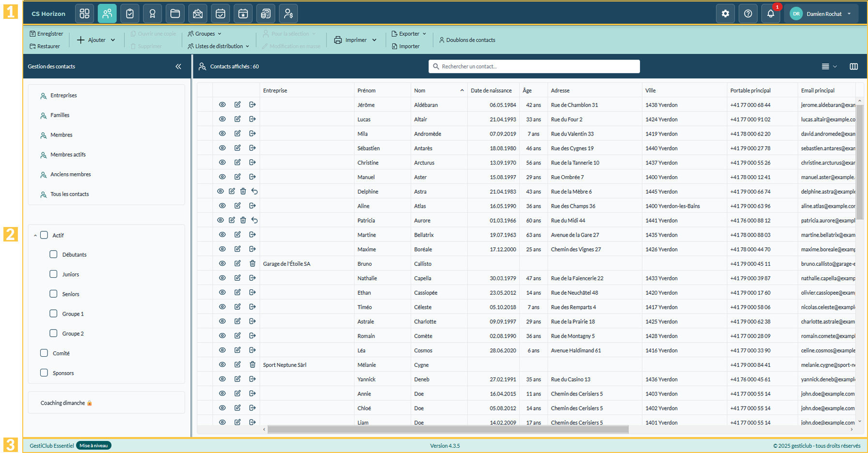Delete the Delphine Astra row
Viewport: 868px width, 453px height.
pos(243,191)
